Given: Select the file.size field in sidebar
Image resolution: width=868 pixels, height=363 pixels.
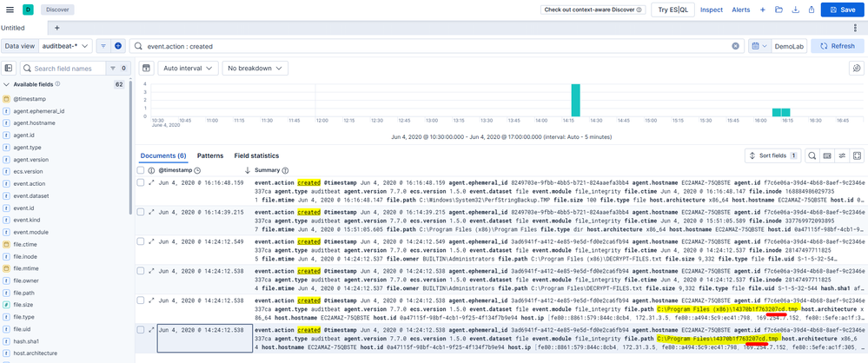Looking at the screenshot, I should click(x=23, y=305).
